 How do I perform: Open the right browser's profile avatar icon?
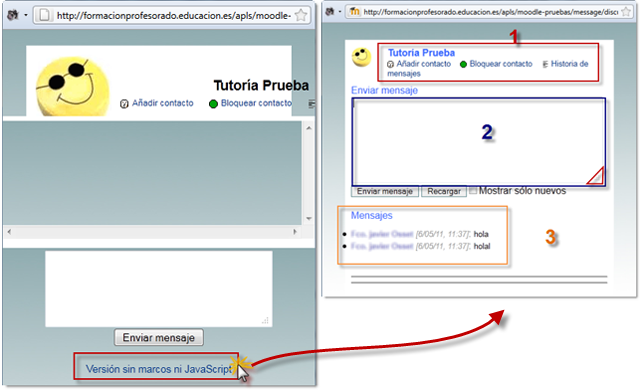[330, 12]
